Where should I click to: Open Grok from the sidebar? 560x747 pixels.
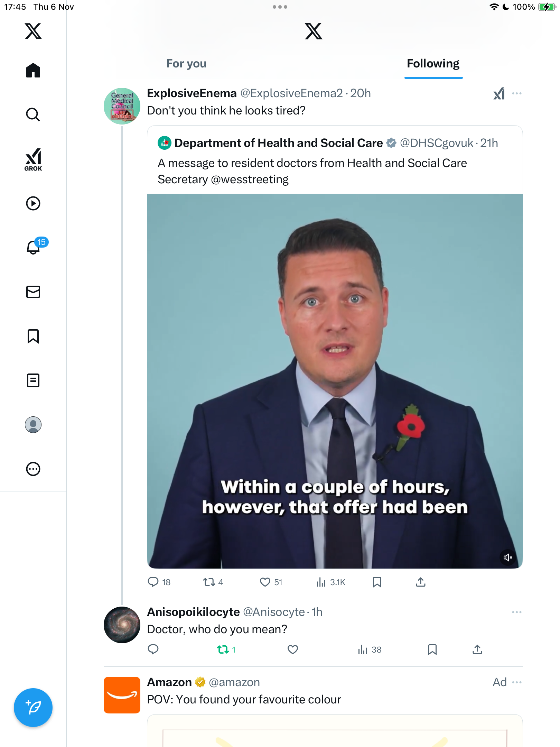click(33, 159)
